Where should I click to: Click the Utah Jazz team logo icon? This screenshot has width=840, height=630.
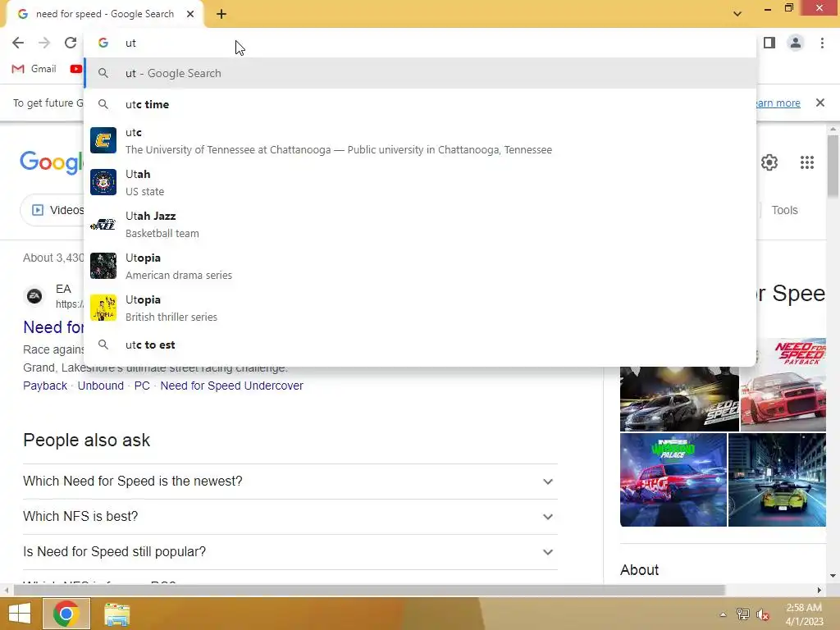coord(103,225)
